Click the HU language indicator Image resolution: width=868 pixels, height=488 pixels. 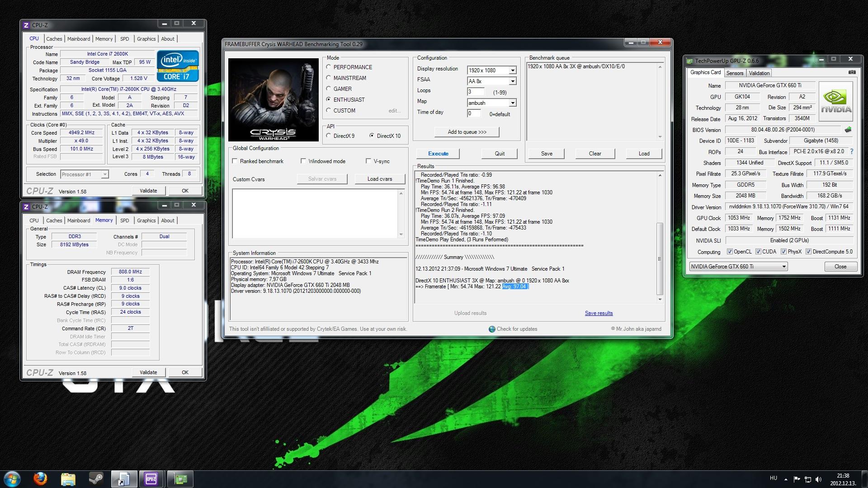click(x=774, y=478)
